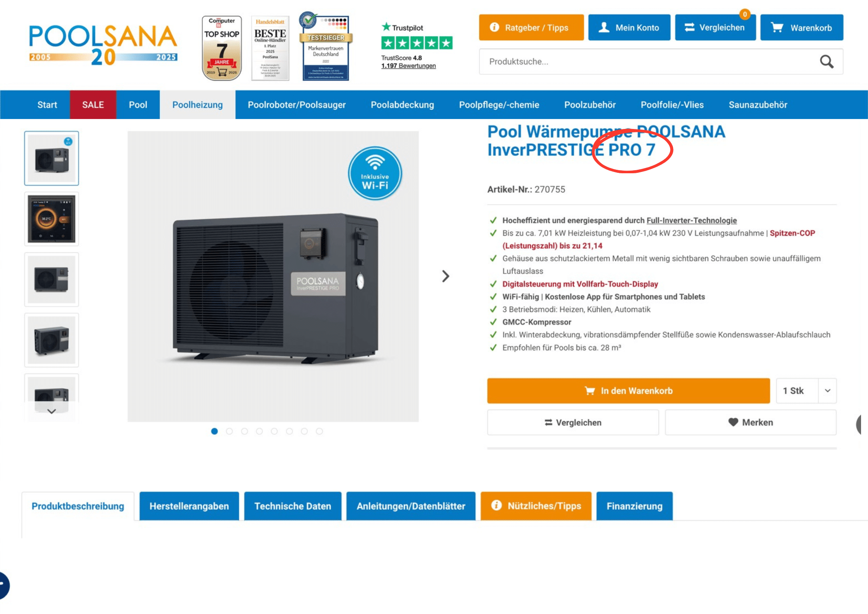Select the last image carousel dot
Viewport: 868px width, 614px height.
coord(319,431)
